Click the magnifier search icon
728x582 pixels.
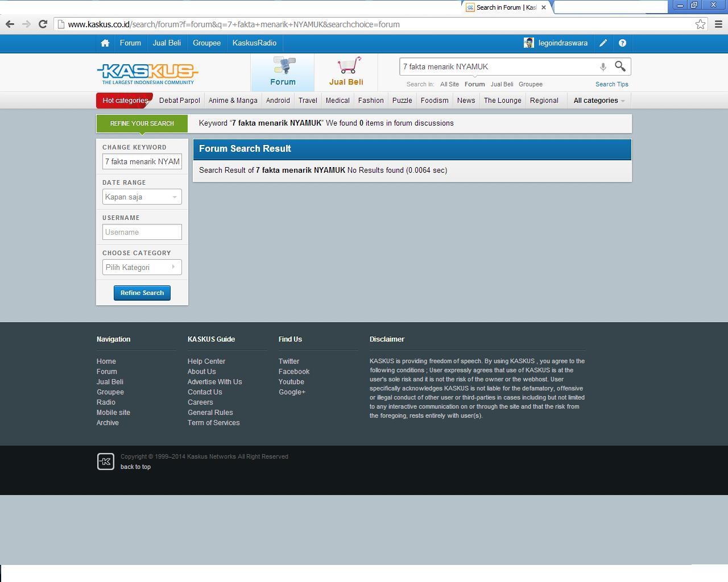point(620,66)
